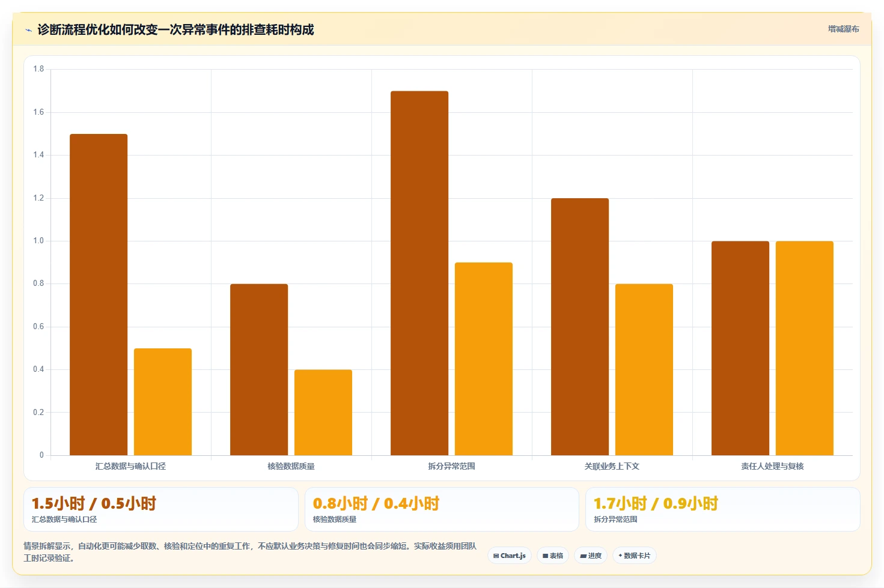Click the chart title 诊断流程优化如何改变一次异常事件的排查耗时构成

[175, 29]
